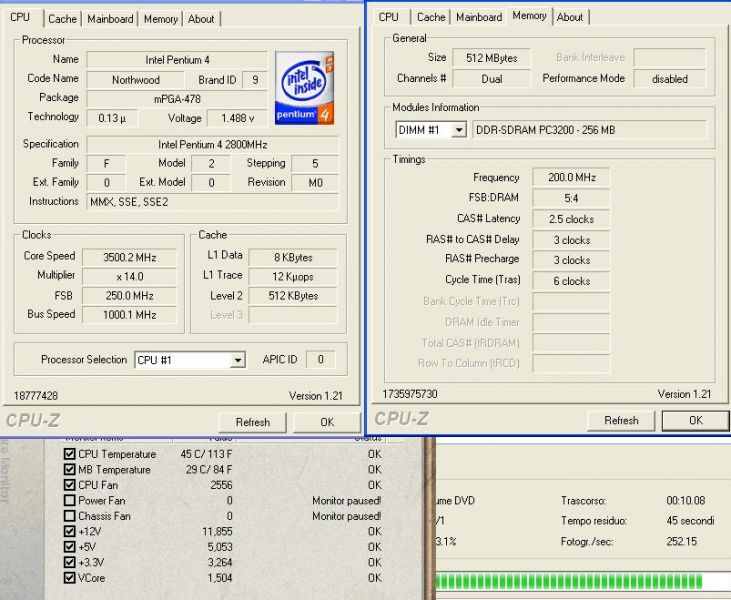Open Cache tab in right CPU-Z window
The width and height of the screenshot is (731, 600).
click(x=431, y=17)
